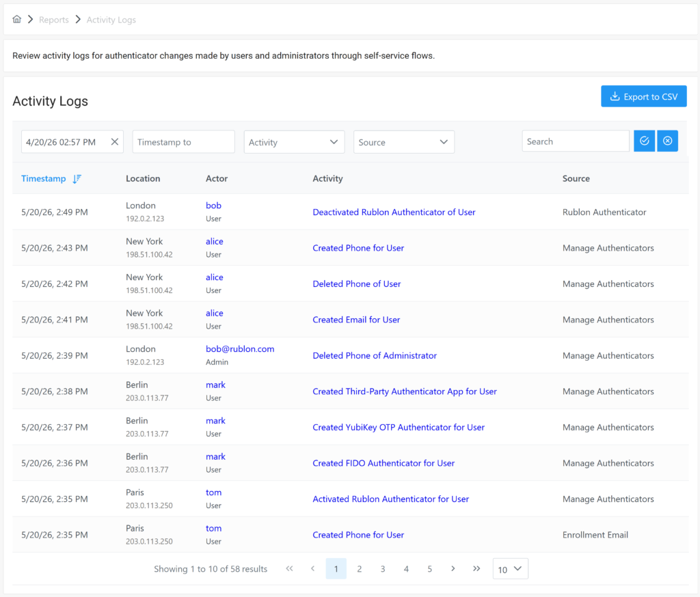700x597 pixels.
Task: Click the Actor column header
Action: 217,178
